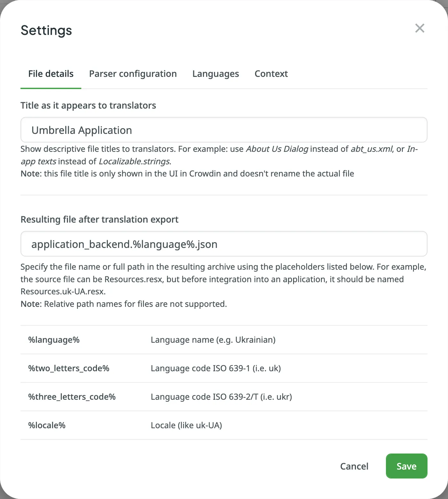Click the Settings dialog heading
Viewport: 448px width, 499px height.
point(46,30)
